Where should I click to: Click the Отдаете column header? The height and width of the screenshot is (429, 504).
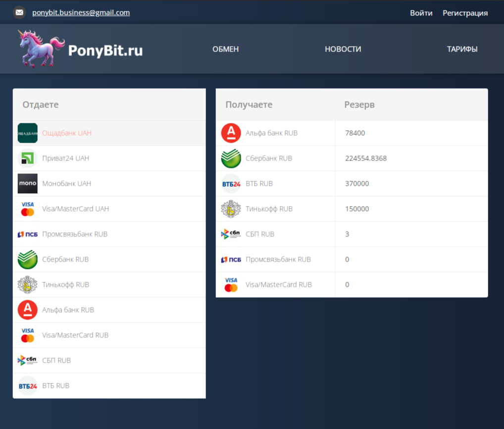point(41,105)
